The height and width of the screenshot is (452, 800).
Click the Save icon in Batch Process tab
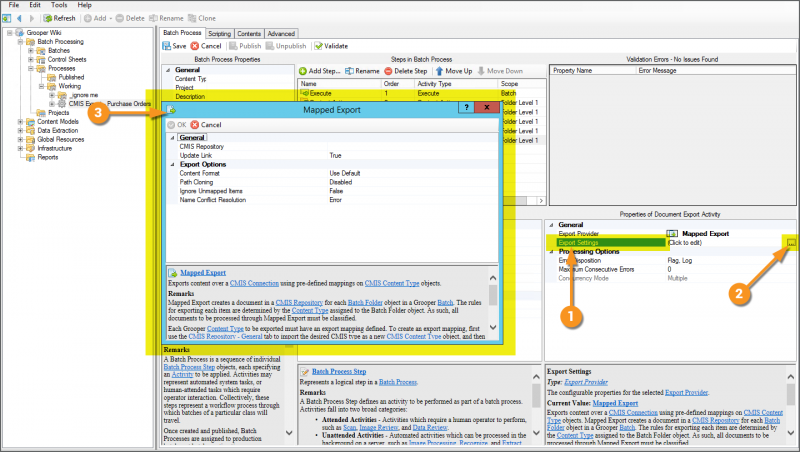[x=167, y=46]
